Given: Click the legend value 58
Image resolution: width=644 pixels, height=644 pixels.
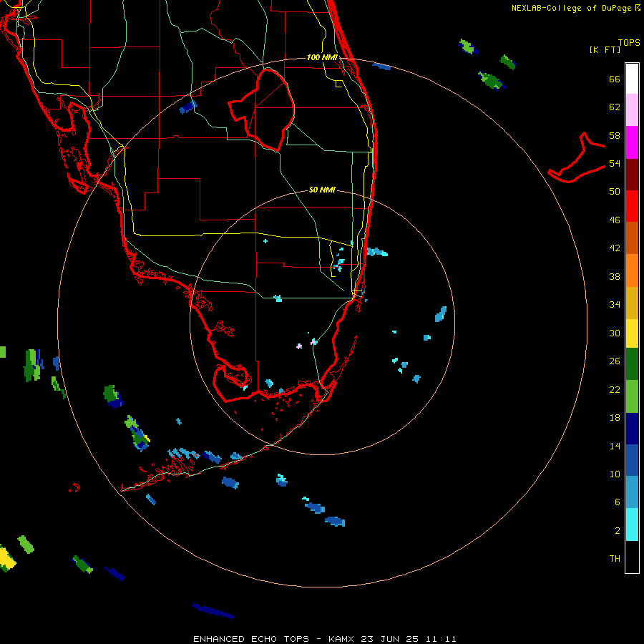Looking at the screenshot, I should (x=615, y=135).
